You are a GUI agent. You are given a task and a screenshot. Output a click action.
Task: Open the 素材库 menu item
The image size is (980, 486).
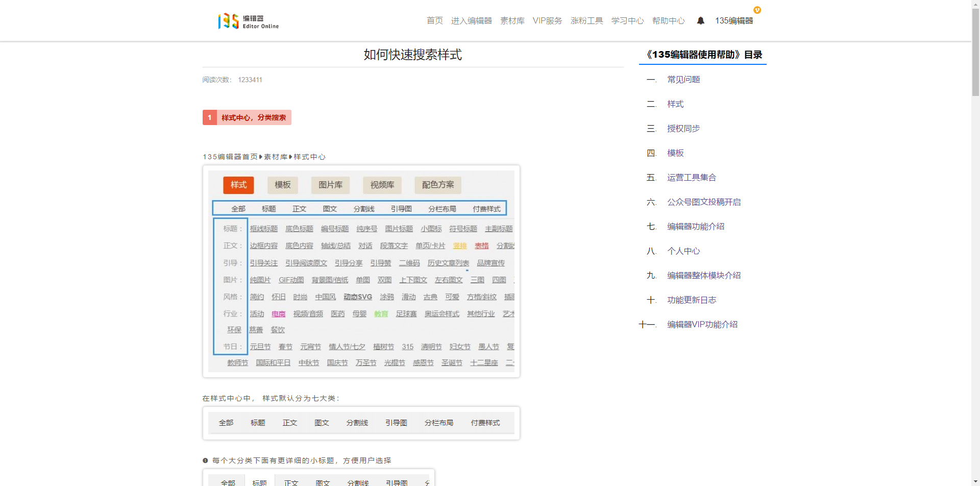coord(512,20)
